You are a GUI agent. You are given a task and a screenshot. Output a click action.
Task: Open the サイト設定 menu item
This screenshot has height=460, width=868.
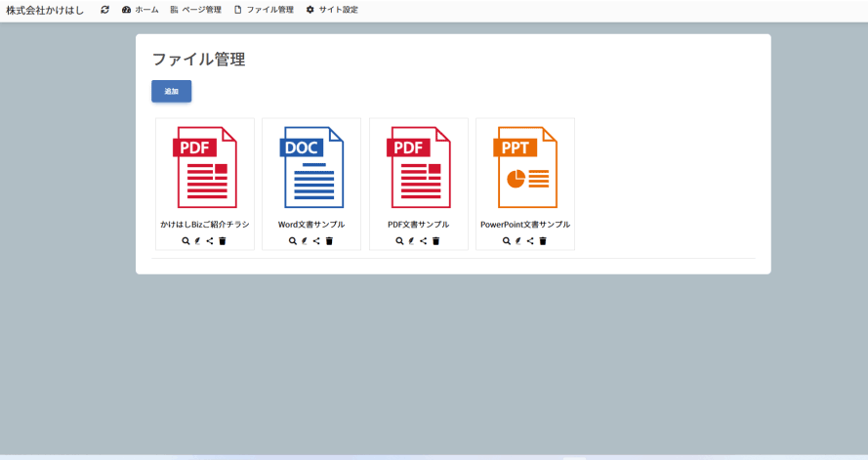point(332,10)
